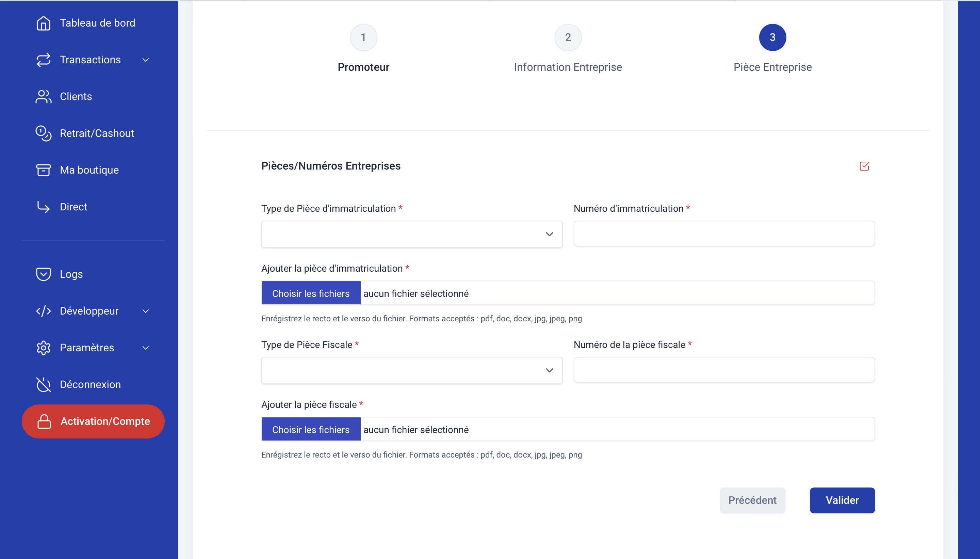This screenshot has height=559, width=980.
Task: Go to step 2 Information Entreprise
Action: 568,38
